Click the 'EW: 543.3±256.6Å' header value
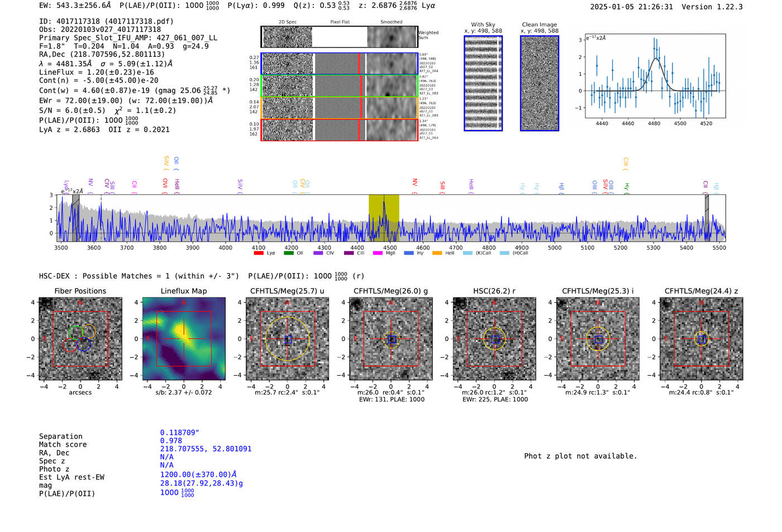Viewport: 782px width, 532px height. click(x=75, y=5)
